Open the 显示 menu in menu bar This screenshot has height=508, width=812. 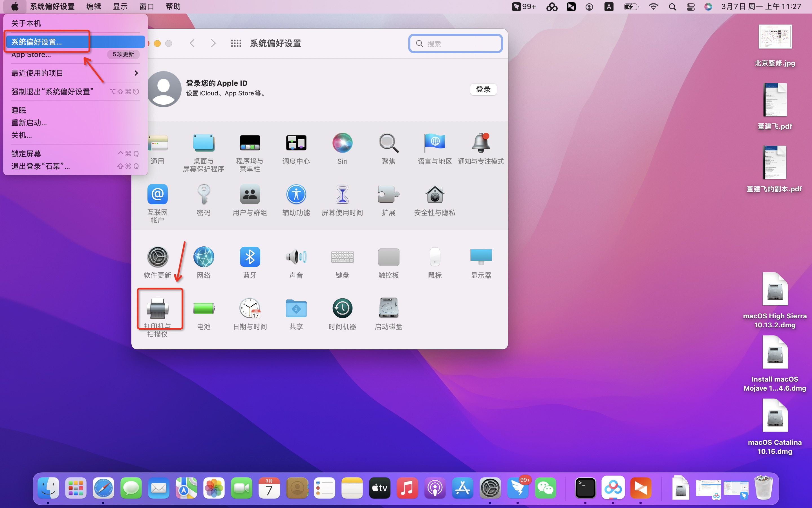tap(120, 6)
